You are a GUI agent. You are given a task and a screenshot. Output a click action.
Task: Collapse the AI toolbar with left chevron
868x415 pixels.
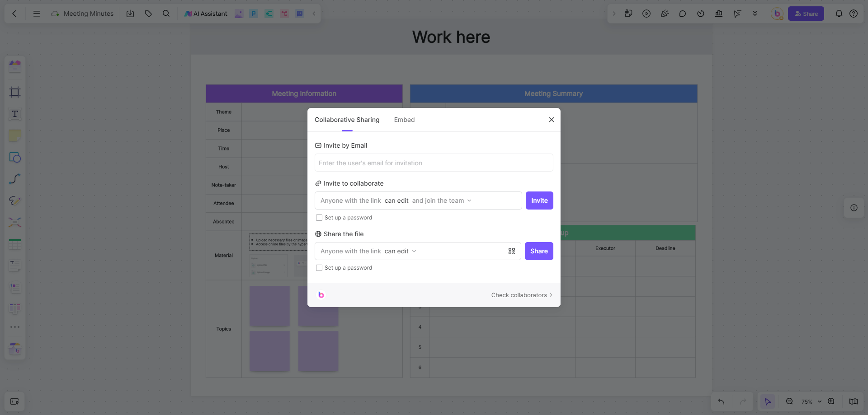[x=314, y=14]
